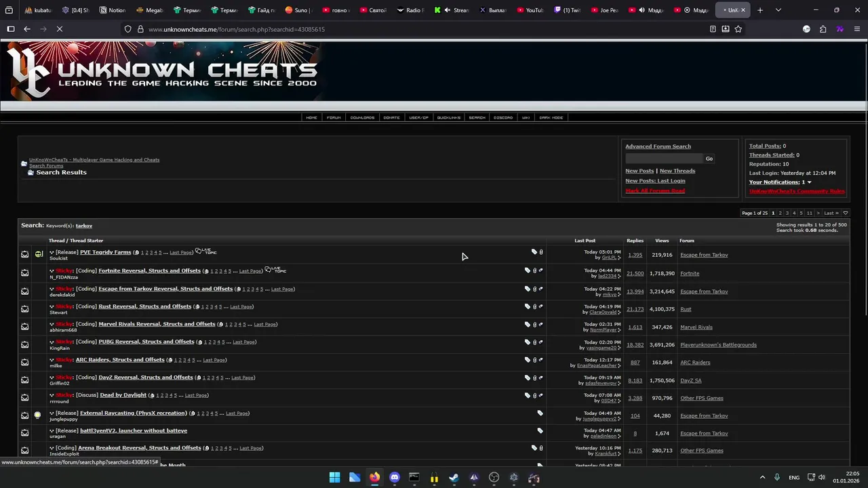Jump to the Last results page
This screenshot has width=868, height=488.
tap(831, 213)
